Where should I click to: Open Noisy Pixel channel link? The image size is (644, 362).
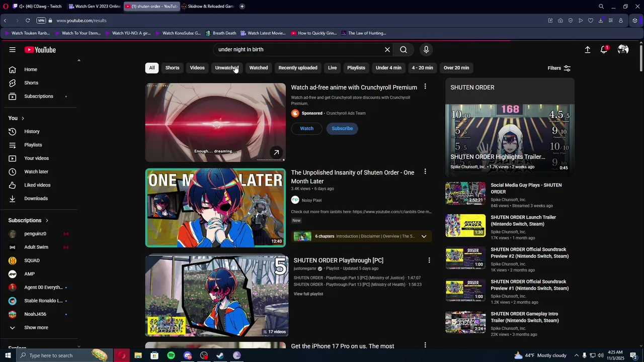coord(311,200)
